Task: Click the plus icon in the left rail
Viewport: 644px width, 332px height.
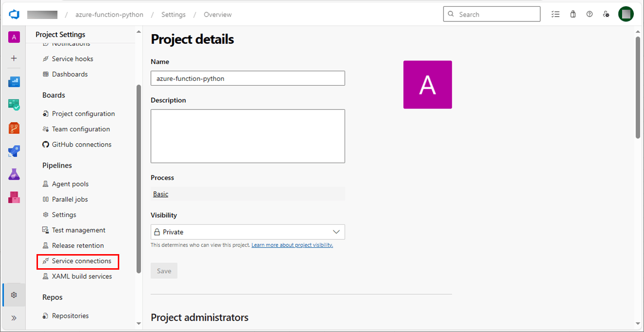Action: coord(14,58)
